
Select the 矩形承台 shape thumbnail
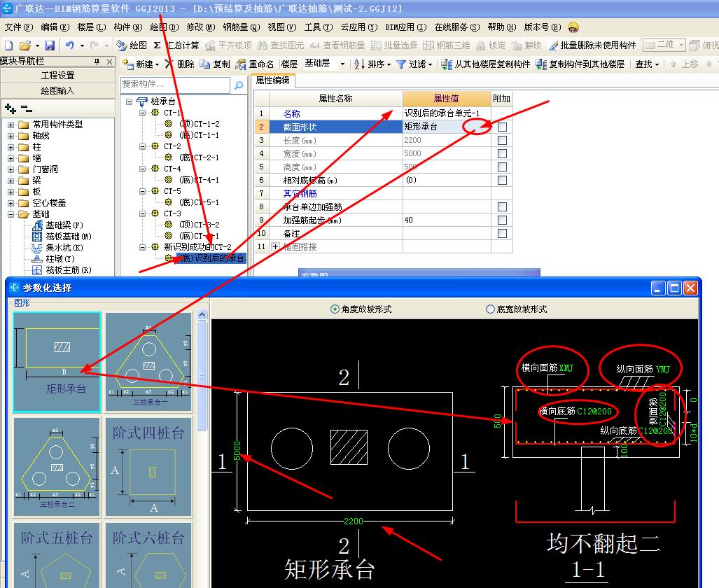(57, 362)
